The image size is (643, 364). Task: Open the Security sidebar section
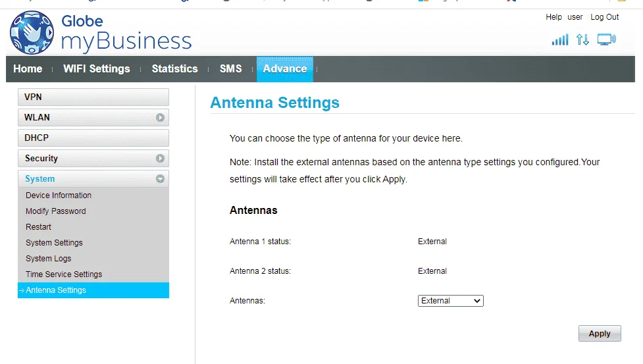(x=93, y=158)
